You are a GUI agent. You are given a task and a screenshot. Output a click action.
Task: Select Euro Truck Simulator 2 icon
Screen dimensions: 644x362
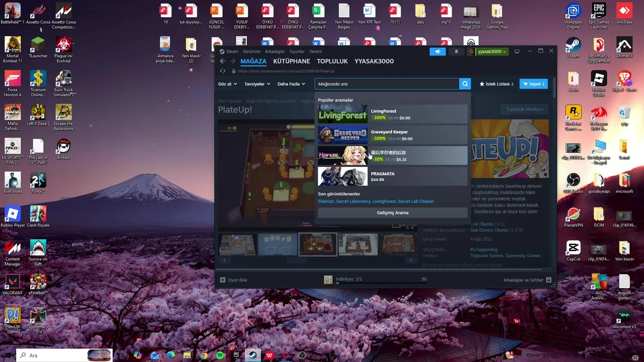(63, 83)
